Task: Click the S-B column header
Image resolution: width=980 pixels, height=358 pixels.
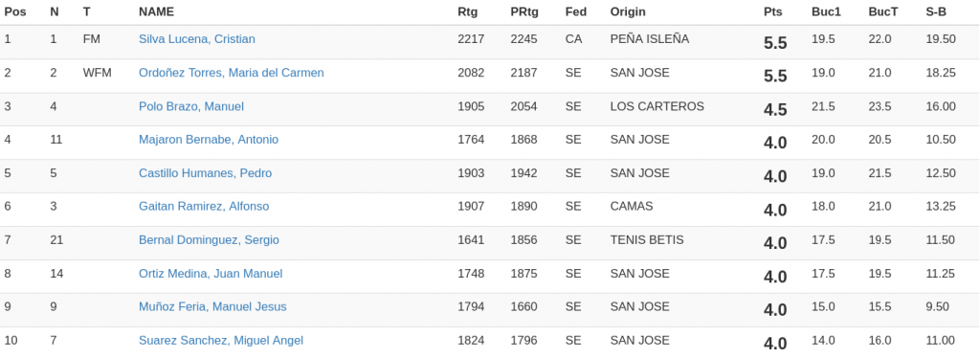Action: tap(936, 11)
